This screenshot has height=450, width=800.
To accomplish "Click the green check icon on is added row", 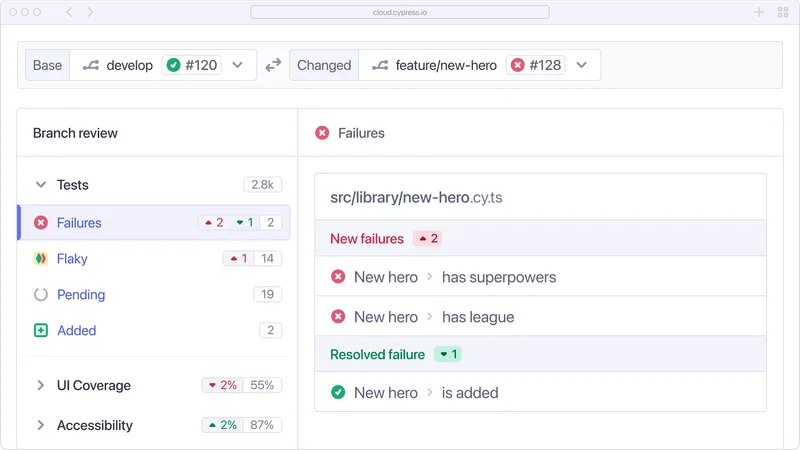I will click(338, 392).
